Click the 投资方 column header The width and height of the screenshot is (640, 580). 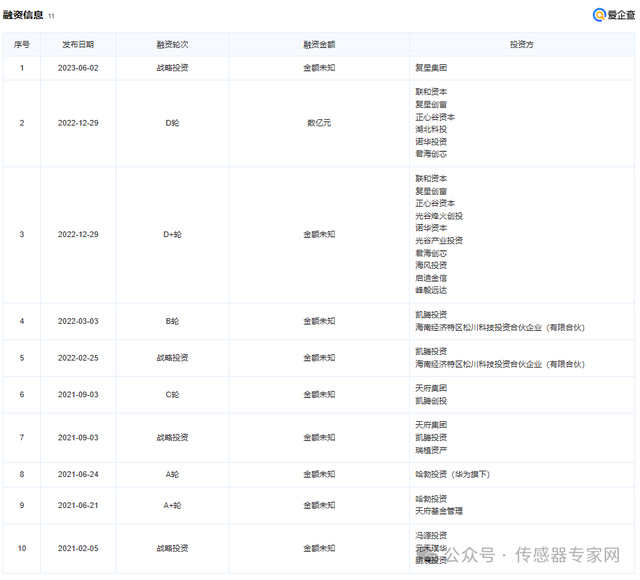pyautogui.click(x=521, y=44)
